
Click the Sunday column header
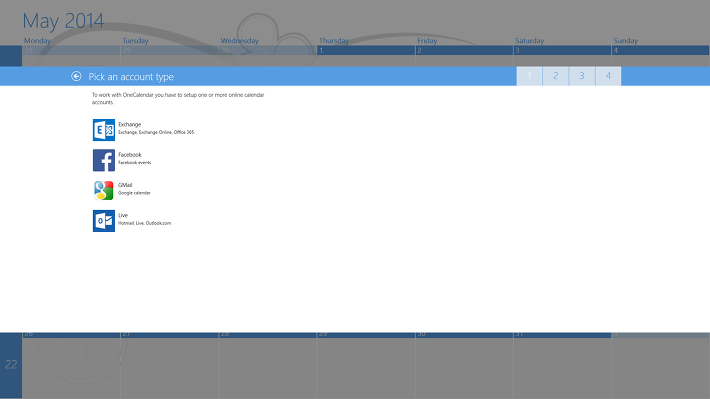pyautogui.click(x=625, y=41)
